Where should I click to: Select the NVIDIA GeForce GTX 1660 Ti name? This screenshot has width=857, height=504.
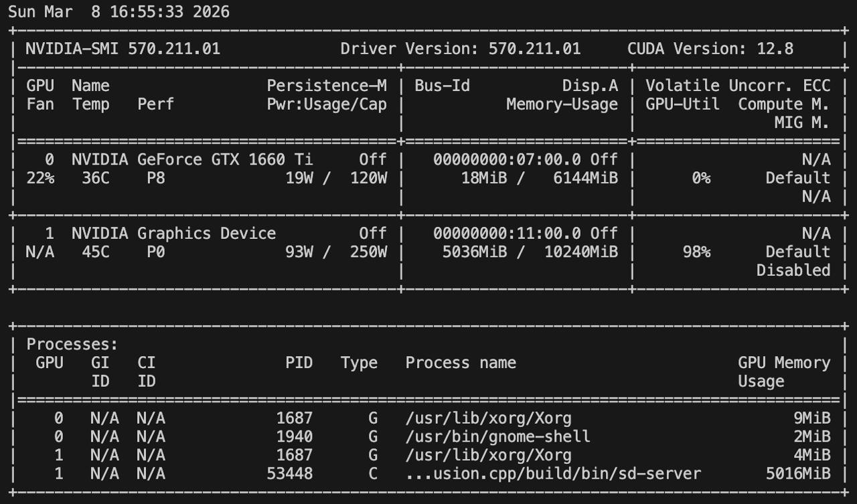pos(191,159)
